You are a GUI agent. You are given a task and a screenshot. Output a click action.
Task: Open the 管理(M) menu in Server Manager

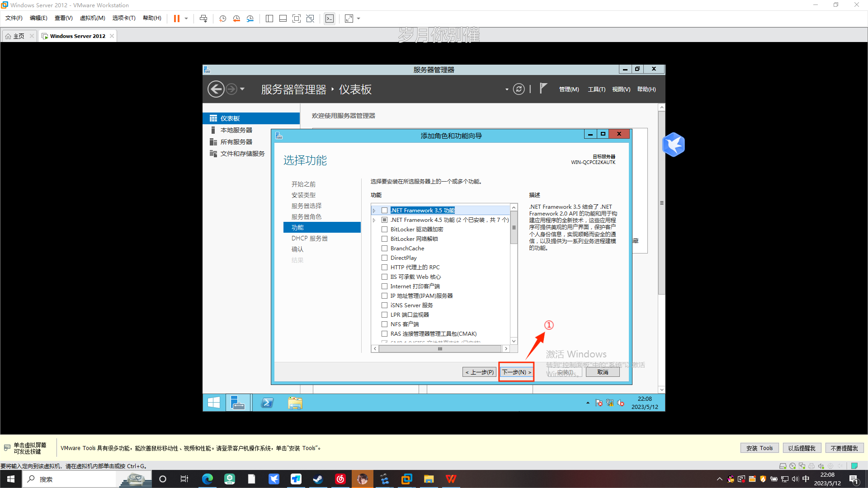[x=569, y=89]
